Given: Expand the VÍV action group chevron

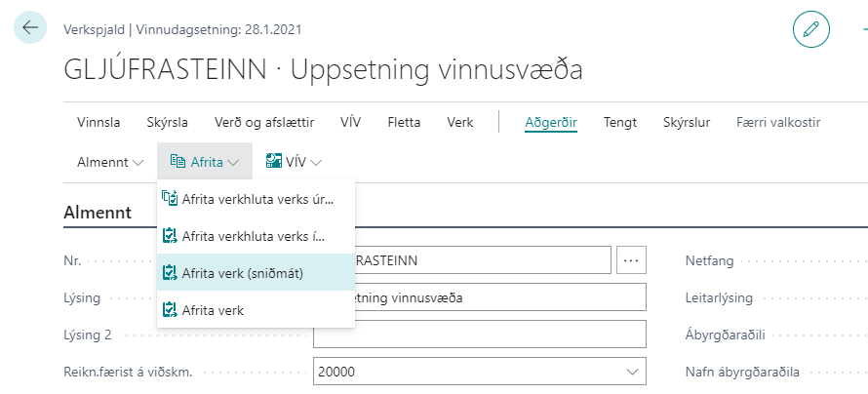Looking at the screenshot, I should coord(316,163).
